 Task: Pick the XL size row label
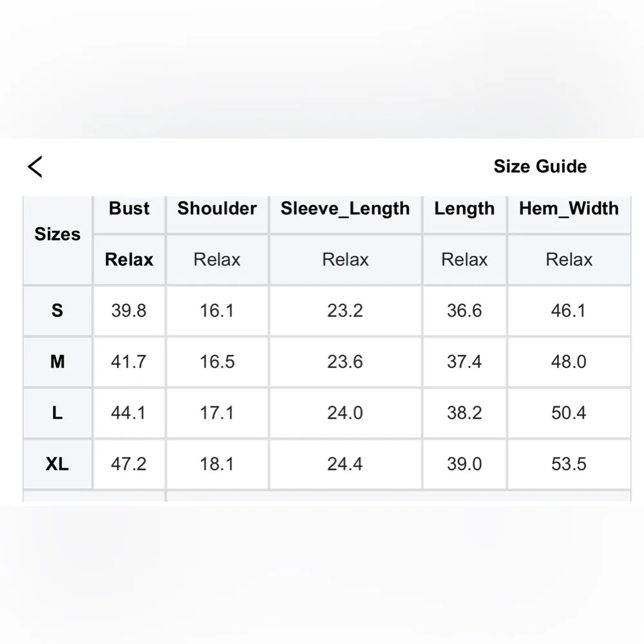57,464
